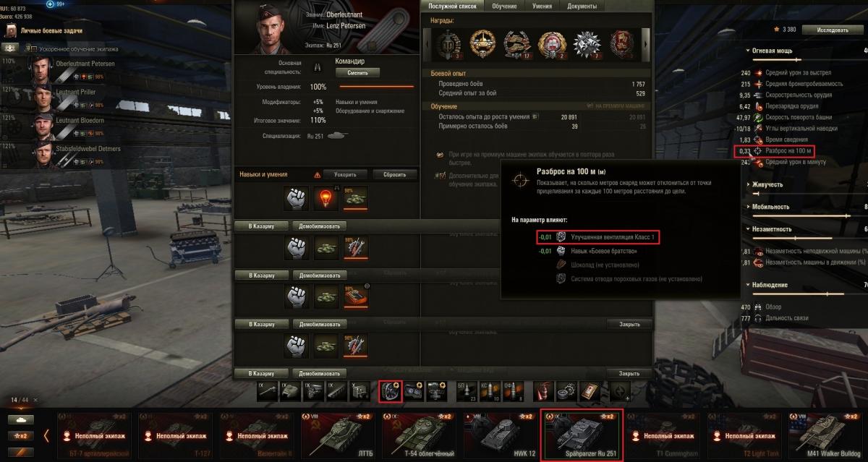Toggle the x2 bonus vehicle filter
This screenshot has width=868, height=462.
21,435
